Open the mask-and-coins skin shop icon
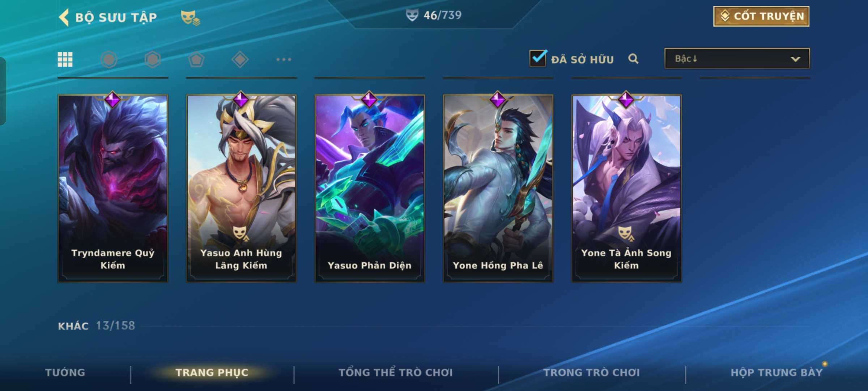Image resolution: width=868 pixels, height=391 pixels. point(190,18)
